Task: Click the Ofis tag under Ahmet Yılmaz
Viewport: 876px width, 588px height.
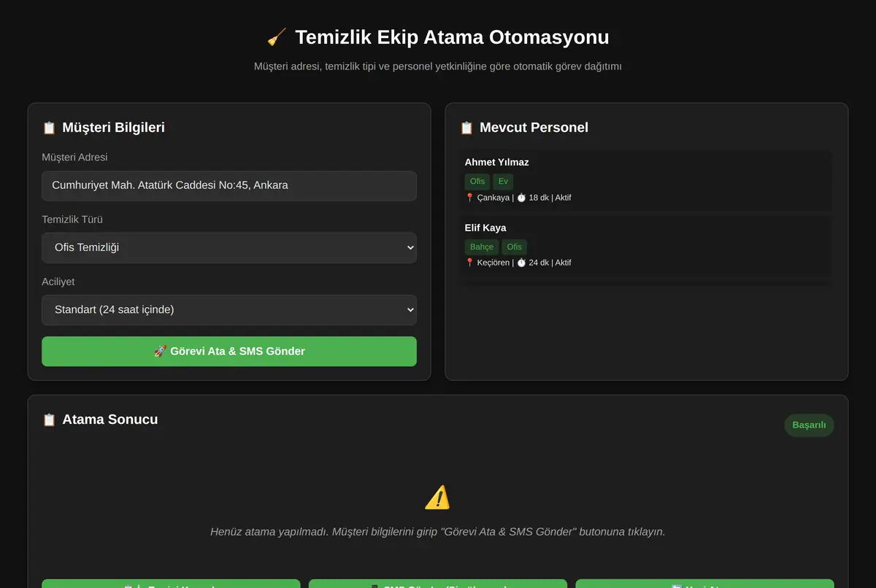Action: [477, 181]
